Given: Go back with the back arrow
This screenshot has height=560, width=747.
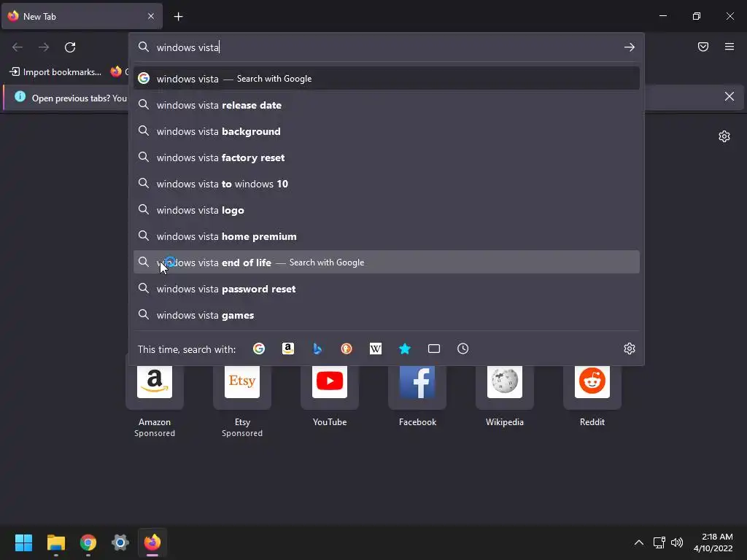Looking at the screenshot, I should 18,47.
